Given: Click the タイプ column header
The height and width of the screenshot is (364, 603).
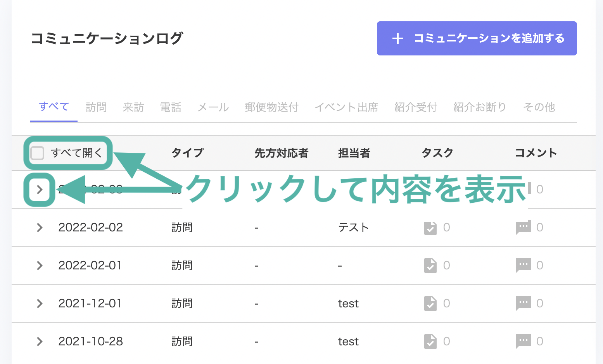Looking at the screenshot, I should (187, 153).
